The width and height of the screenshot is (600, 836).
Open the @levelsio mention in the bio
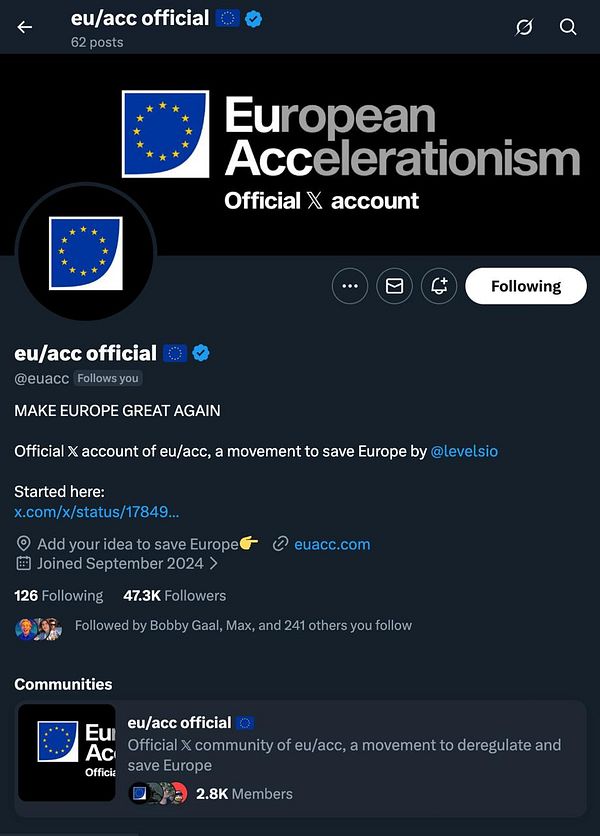[465, 451]
